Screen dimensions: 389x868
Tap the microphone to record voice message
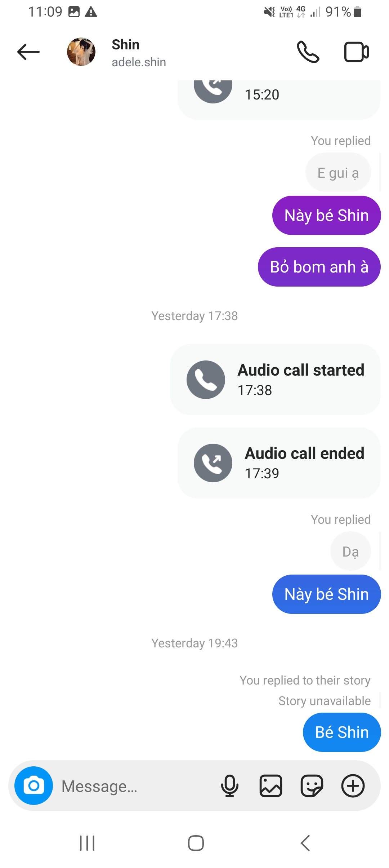[230, 786]
